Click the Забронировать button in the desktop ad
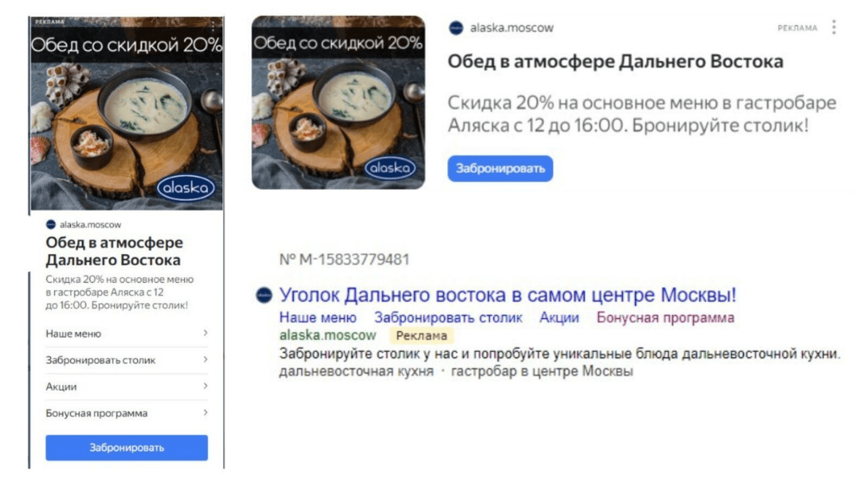Screen dimensions: 868x488 click(x=500, y=169)
